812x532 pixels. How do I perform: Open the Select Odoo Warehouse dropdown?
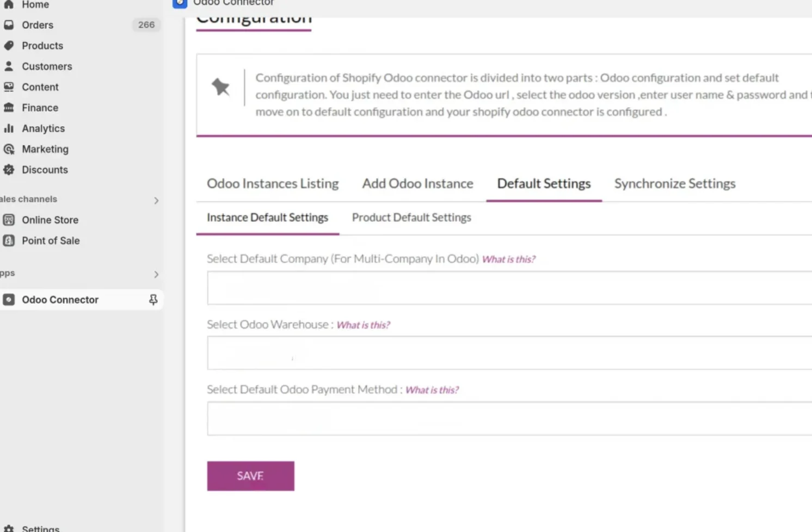pyautogui.click(x=509, y=353)
